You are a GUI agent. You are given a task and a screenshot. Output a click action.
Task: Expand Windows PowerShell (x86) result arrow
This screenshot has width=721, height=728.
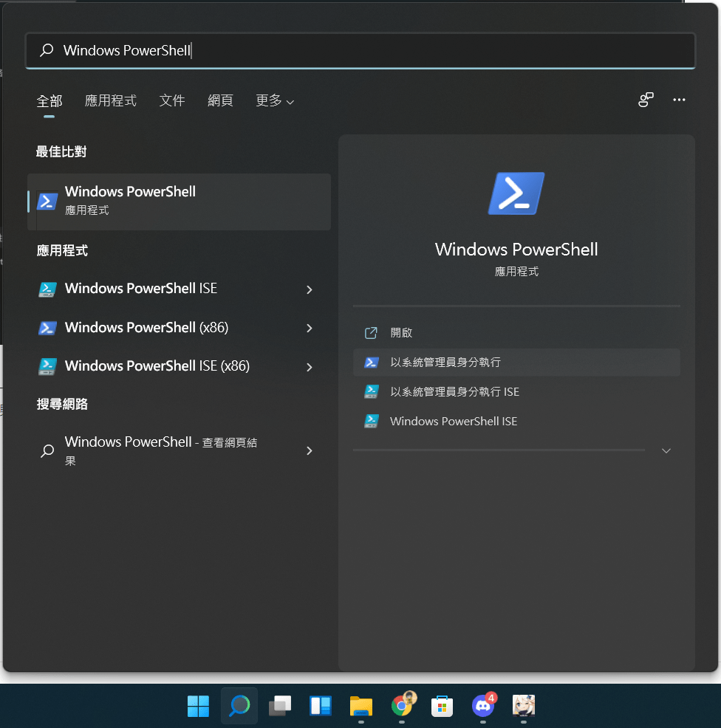(310, 328)
